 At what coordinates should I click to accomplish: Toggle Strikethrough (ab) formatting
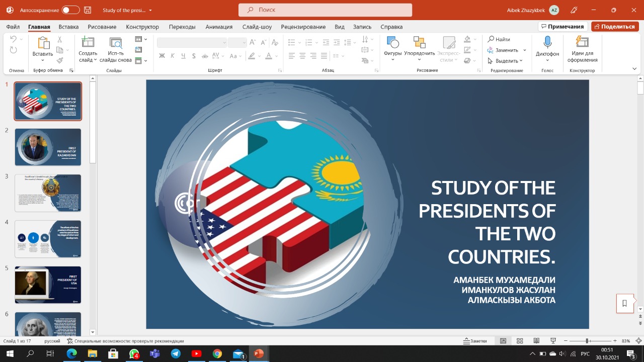pyautogui.click(x=205, y=56)
